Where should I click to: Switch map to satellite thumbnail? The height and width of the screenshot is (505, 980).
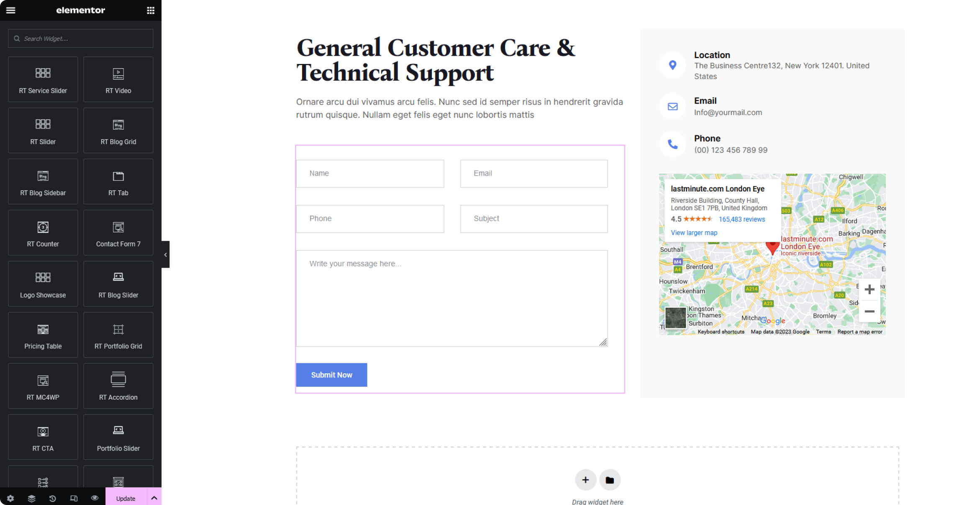click(675, 318)
